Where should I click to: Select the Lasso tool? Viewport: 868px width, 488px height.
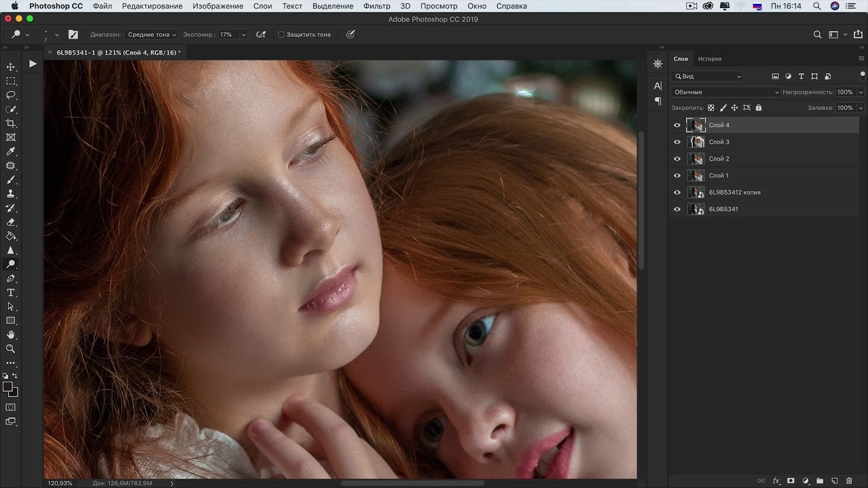point(11,95)
